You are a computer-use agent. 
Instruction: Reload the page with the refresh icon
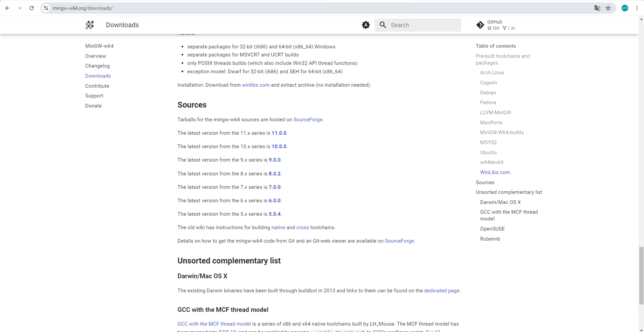pyautogui.click(x=32, y=8)
